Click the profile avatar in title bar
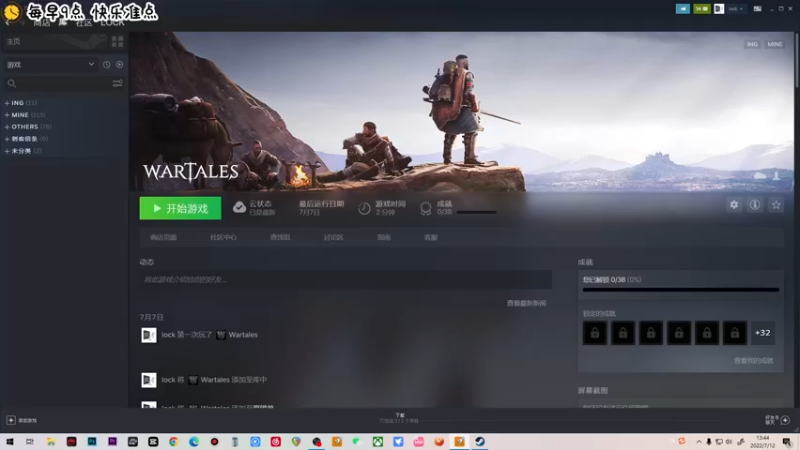 [719, 9]
